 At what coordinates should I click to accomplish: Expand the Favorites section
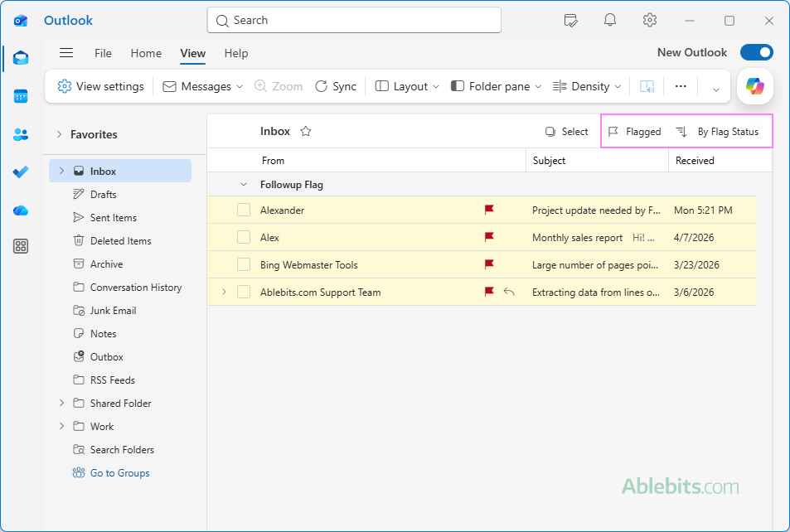pos(60,134)
